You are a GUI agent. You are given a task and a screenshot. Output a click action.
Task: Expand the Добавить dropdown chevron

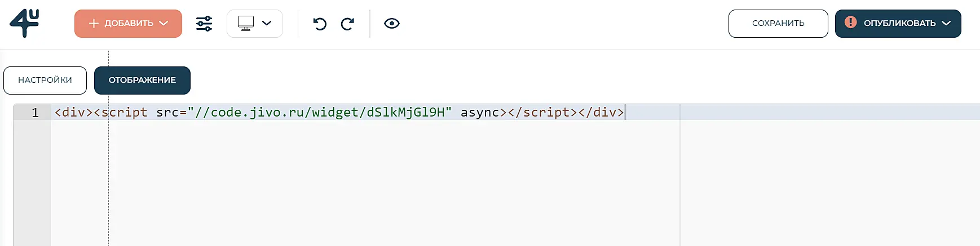164,23
